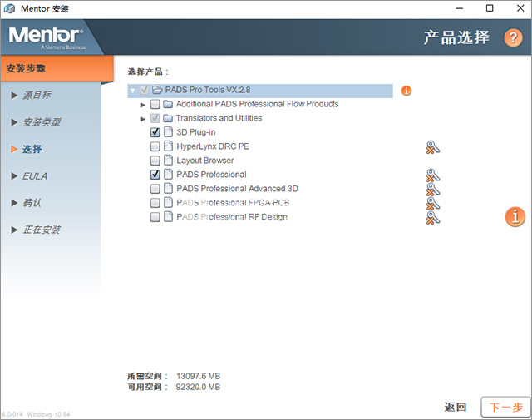Check the Additional PADS Professional Flow Products checkbox

(x=155, y=104)
